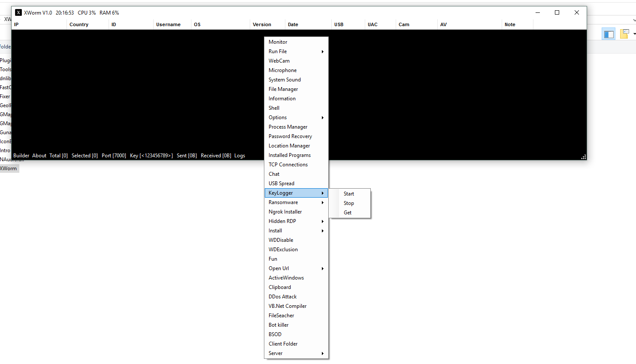Select Start from the KeyLogger submenu
The image size is (636, 364).
(349, 193)
